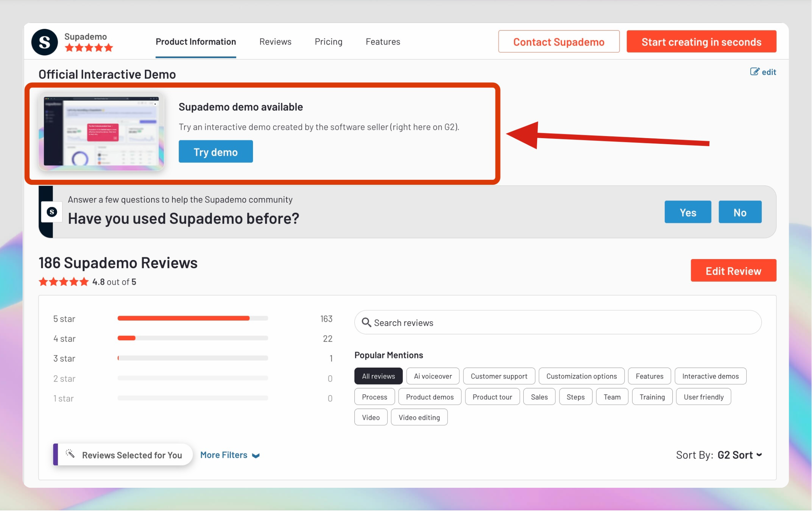Screen dimensions: 812x511
Task: Click '186 Supademo Reviews' heading
Action: [x=118, y=263]
